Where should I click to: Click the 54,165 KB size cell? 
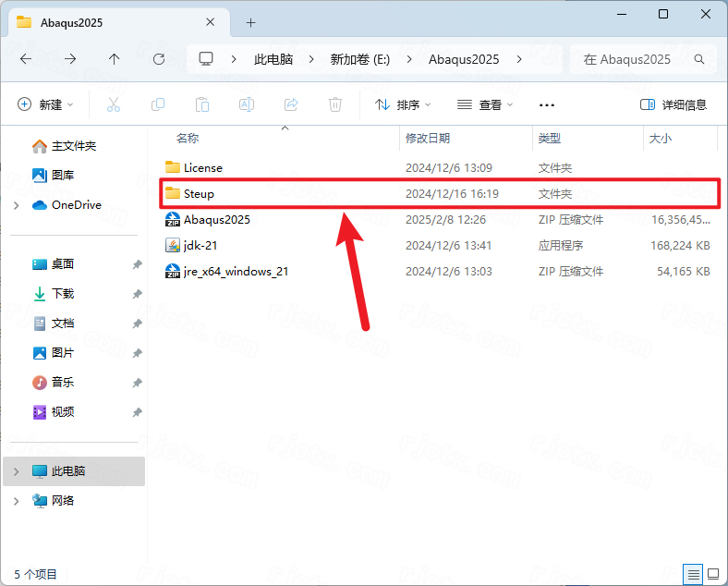[684, 271]
